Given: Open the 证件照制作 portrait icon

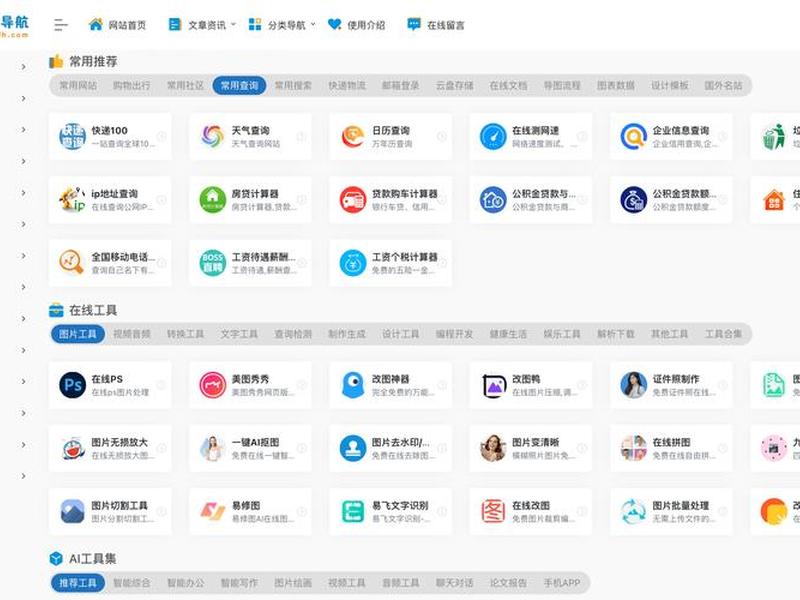Looking at the screenshot, I should pos(633,385).
